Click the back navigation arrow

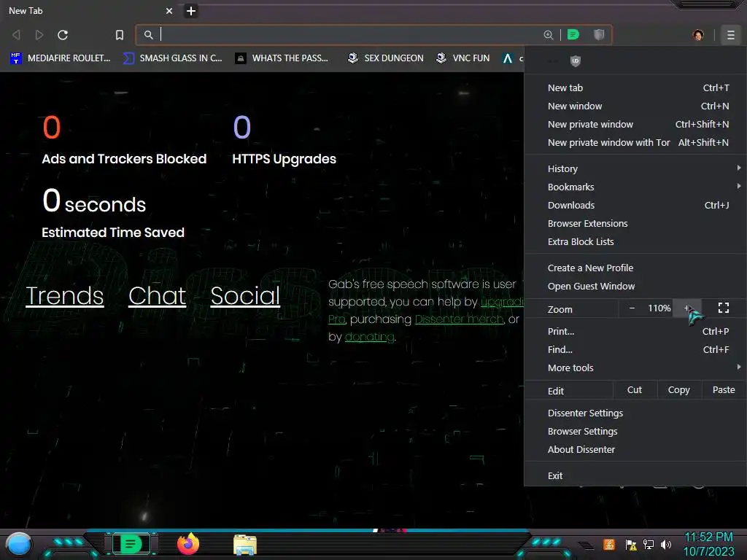tap(16, 35)
